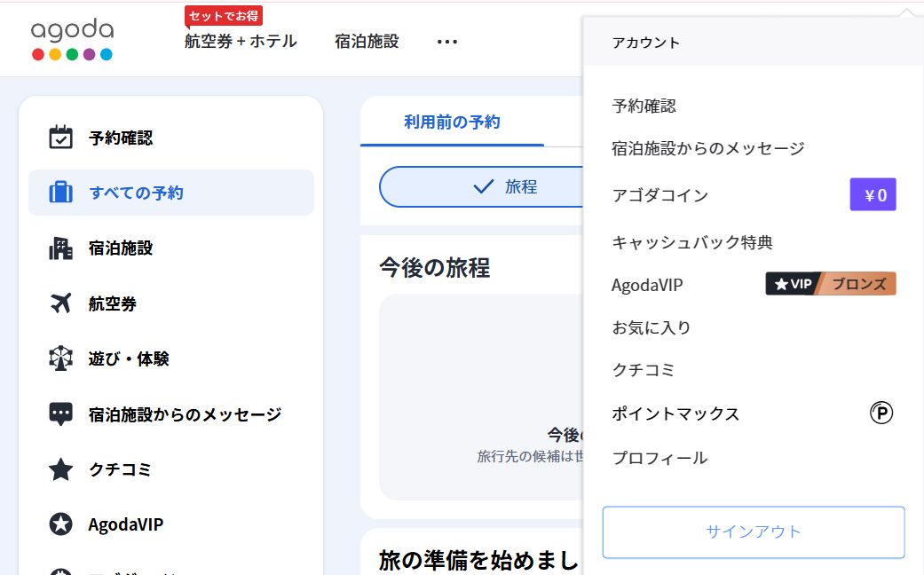Click the suitcase icon for すべての予約

60,193
